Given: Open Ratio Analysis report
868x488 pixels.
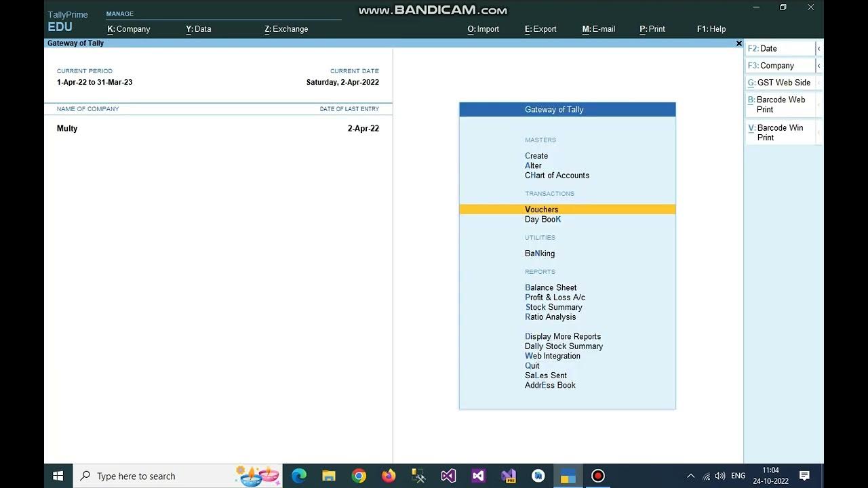Looking at the screenshot, I should point(551,317).
